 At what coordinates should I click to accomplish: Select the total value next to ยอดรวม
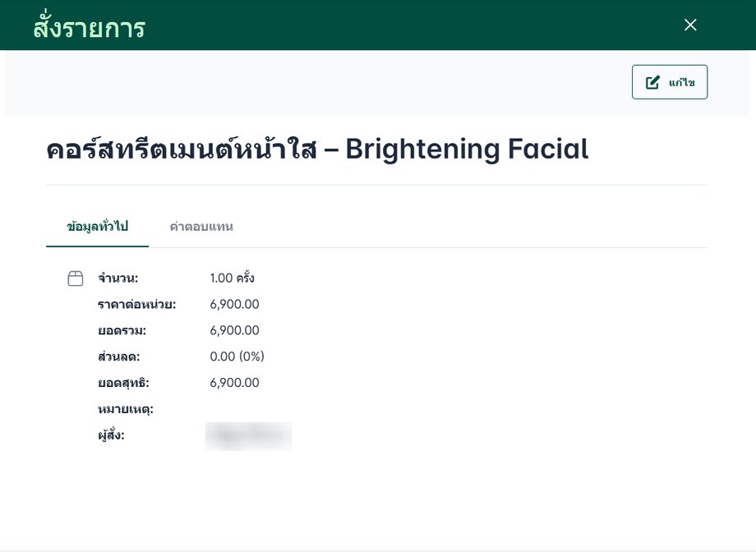pyautogui.click(x=234, y=330)
